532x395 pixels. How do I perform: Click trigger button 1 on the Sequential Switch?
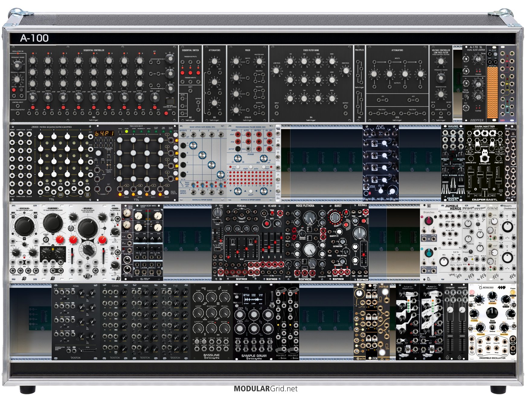182,73
